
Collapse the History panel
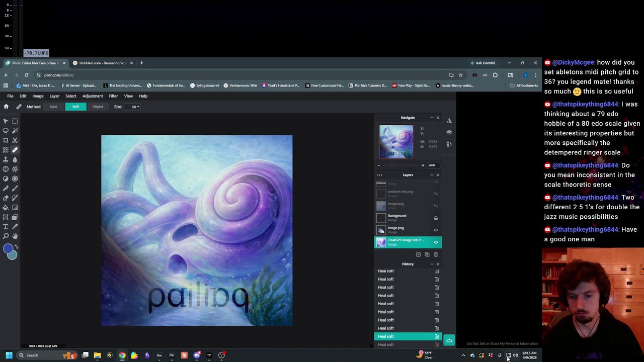pyautogui.click(x=431, y=264)
